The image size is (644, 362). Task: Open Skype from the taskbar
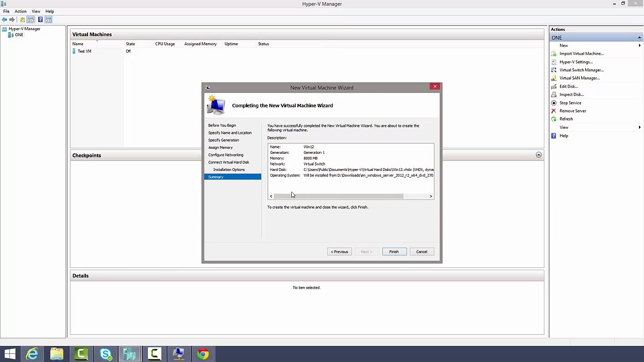pos(106,354)
